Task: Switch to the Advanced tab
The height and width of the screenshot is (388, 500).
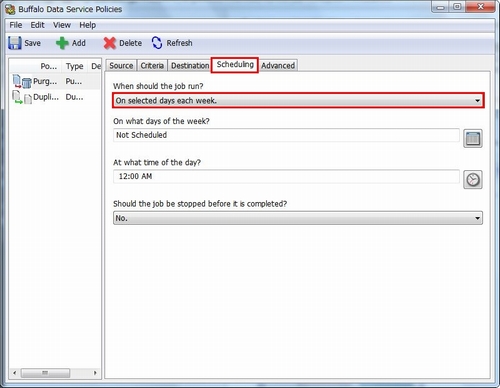Action: [278, 66]
